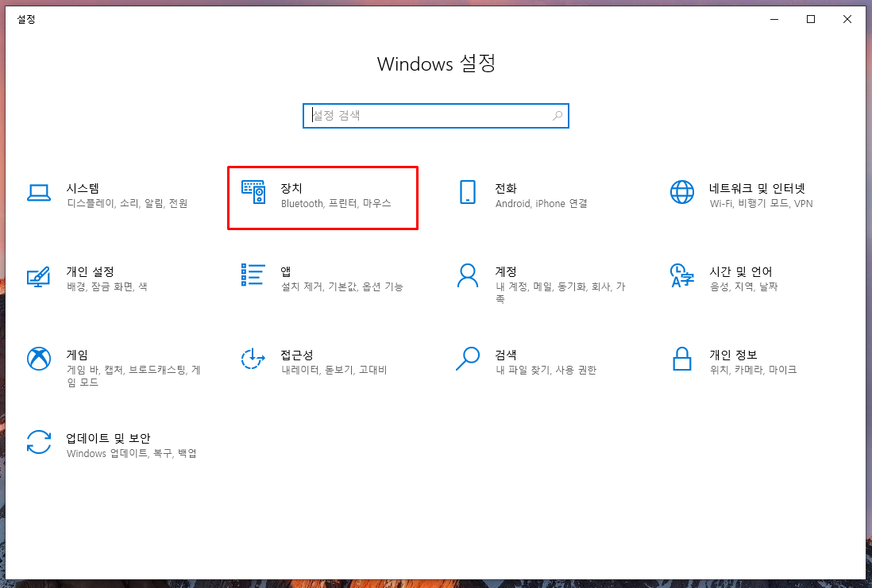The height and width of the screenshot is (588, 872).
Task: Click description Android, iPhone 연결
Action: pos(541,203)
